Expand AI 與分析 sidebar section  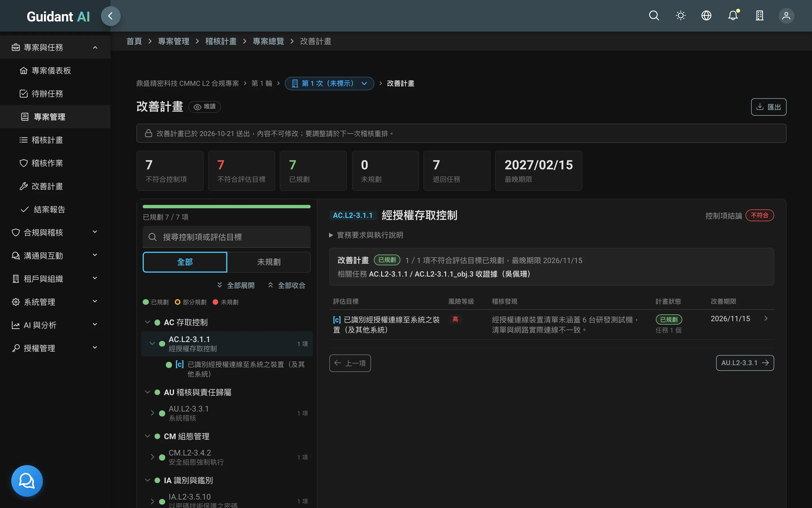(x=55, y=325)
